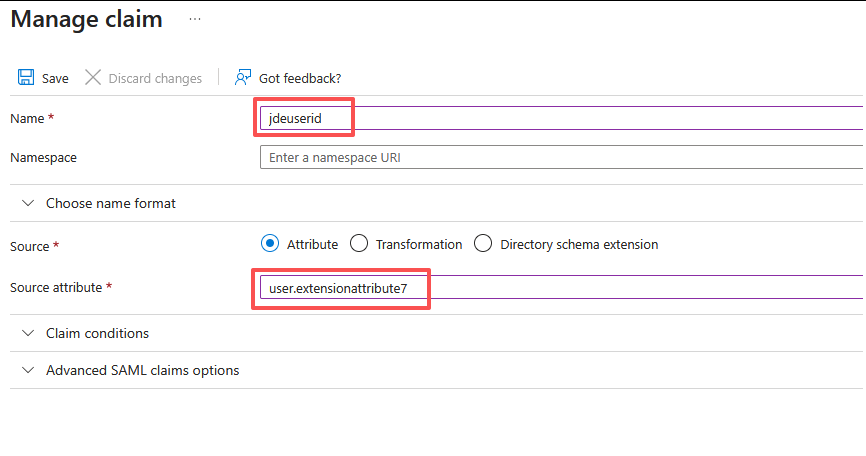The width and height of the screenshot is (866, 456).
Task: Select the Directory schema extension radio button
Action: (x=483, y=243)
